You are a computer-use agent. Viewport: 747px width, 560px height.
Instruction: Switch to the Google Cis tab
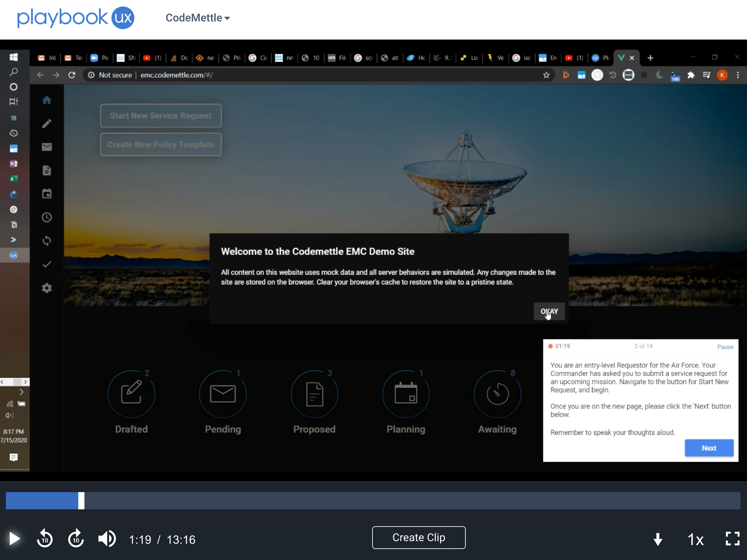coord(258,58)
